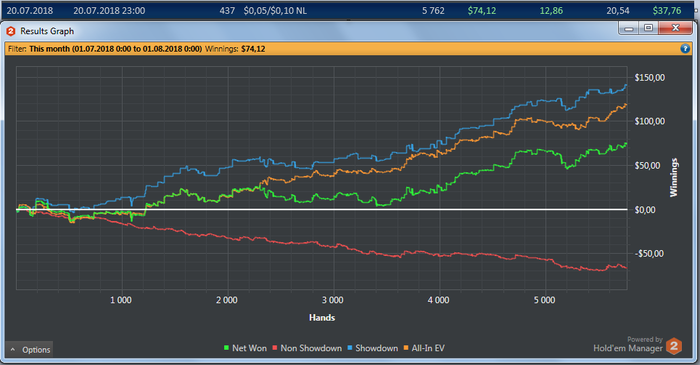Click the blue help question mark icon
Viewport: 700px width, 365px height.
click(685, 49)
